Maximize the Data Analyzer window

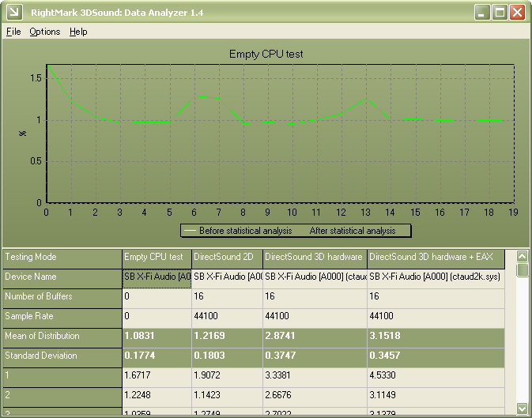(500, 12)
